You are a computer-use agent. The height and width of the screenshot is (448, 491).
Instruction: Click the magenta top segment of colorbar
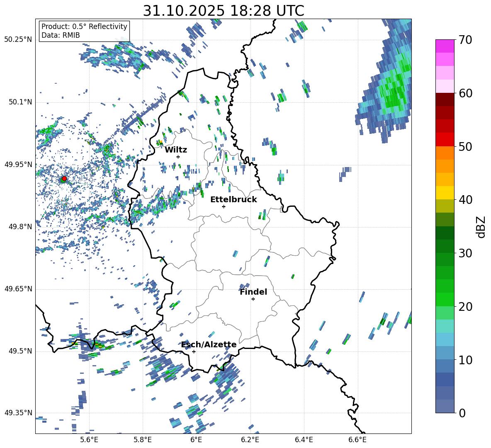(x=445, y=46)
